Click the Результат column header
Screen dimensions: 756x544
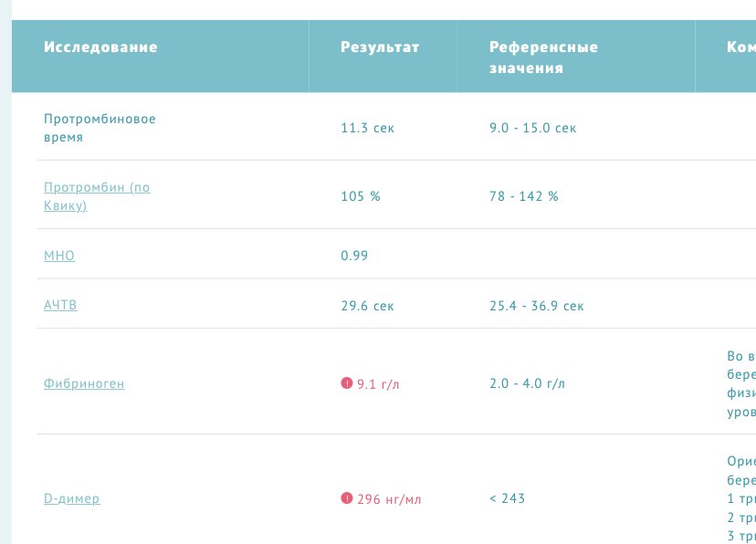(x=380, y=47)
